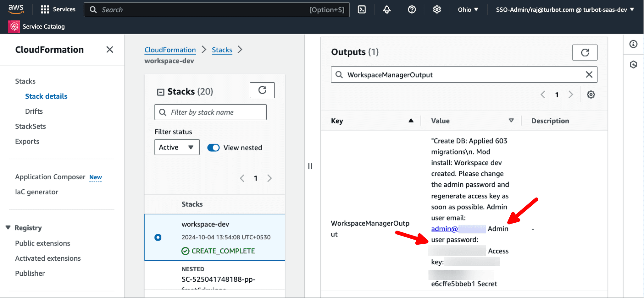644x298 pixels.
Task: Go to Drifts in the sidebar
Action: (34, 111)
